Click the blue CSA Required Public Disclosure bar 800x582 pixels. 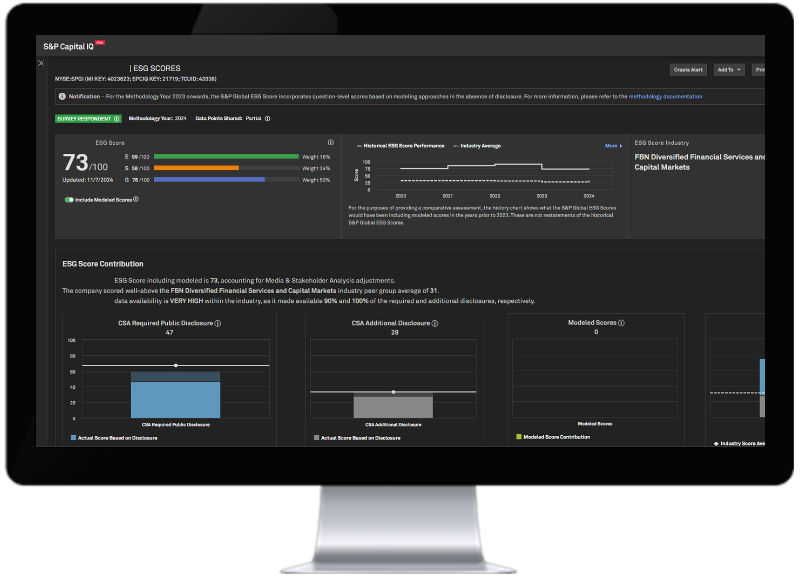click(176, 400)
